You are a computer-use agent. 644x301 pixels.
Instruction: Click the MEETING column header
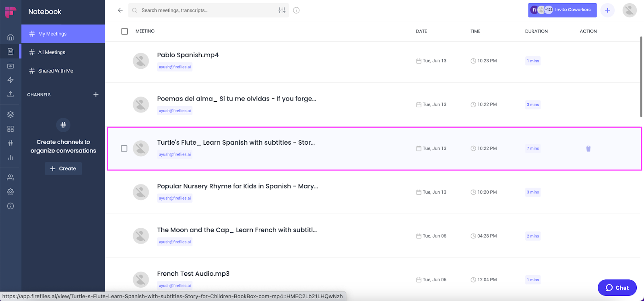coord(145,31)
